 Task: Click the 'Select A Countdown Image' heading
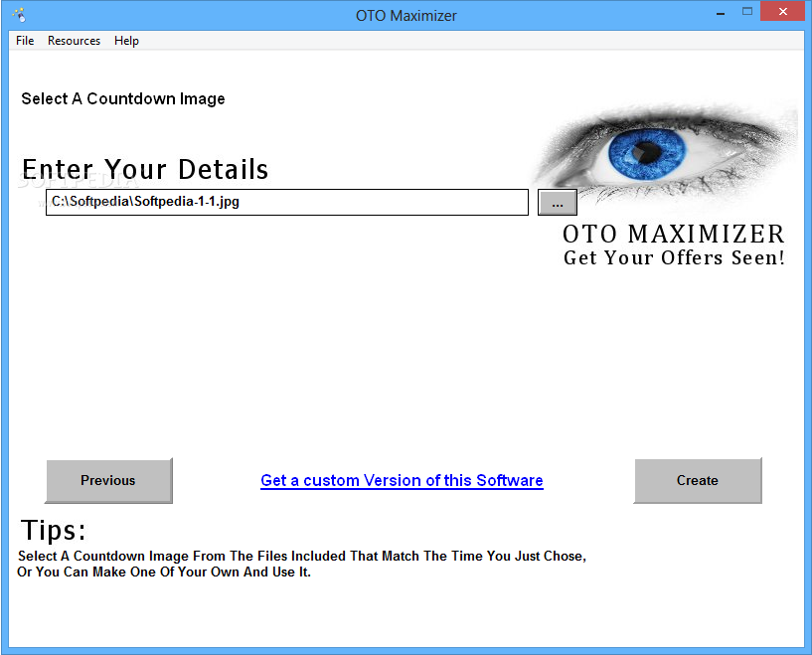click(123, 99)
